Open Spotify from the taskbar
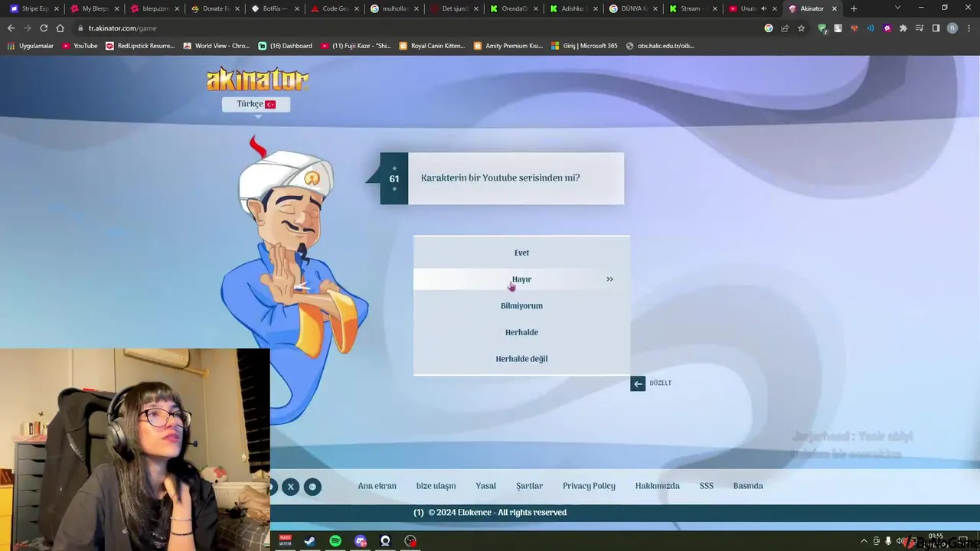Image resolution: width=980 pixels, height=551 pixels. [x=335, y=541]
